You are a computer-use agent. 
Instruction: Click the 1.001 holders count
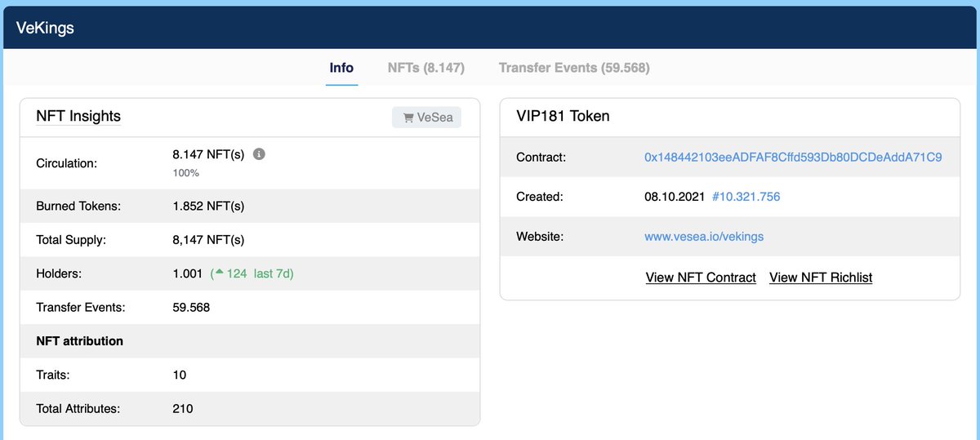[x=187, y=273]
